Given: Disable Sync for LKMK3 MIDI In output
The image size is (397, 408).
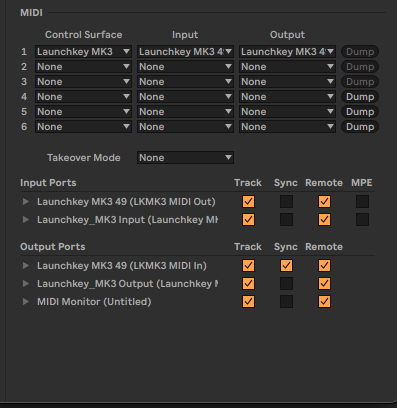Looking at the screenshot, I should [286, 266].
